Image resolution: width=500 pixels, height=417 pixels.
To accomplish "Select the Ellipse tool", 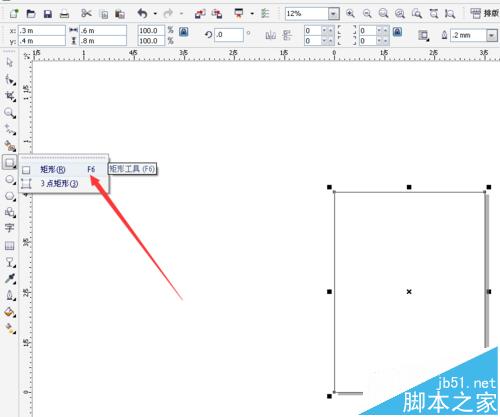I will tap(10, 180).
